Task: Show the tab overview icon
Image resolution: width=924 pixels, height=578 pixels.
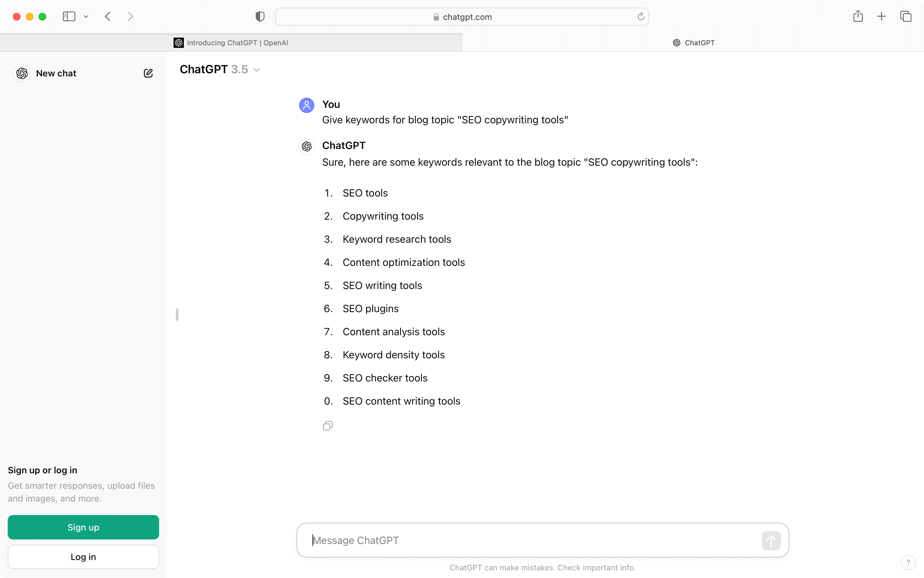Action: click(x=906, y=16)
